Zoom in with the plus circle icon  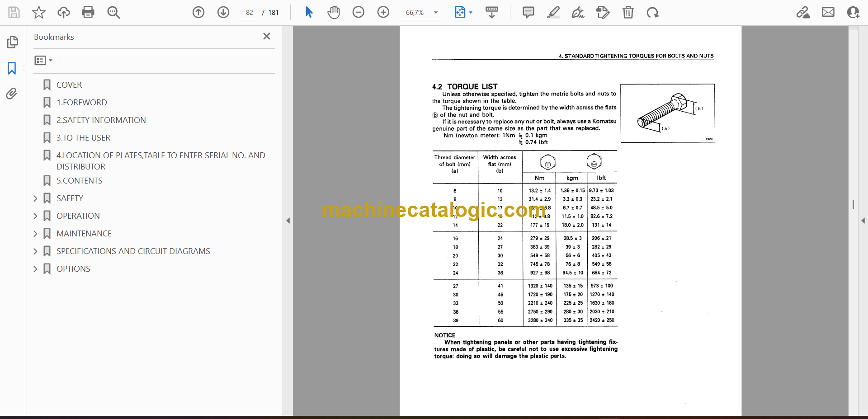(383, 12)
